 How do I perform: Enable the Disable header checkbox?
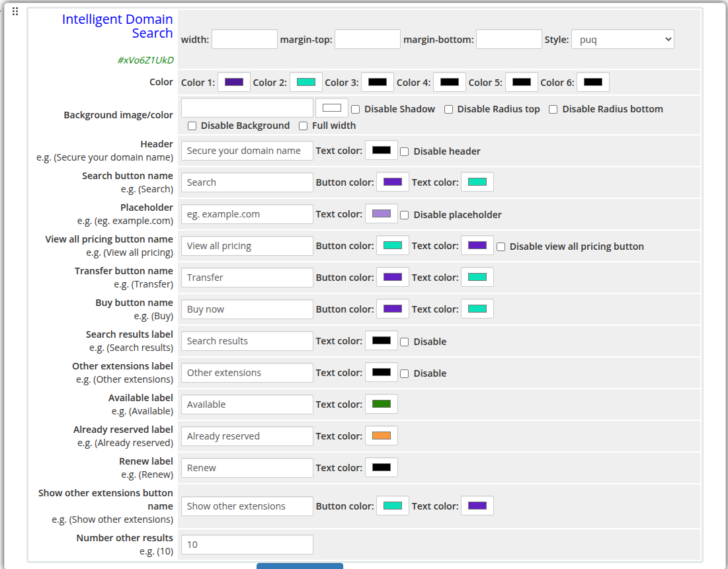click(x=404, y=151)
